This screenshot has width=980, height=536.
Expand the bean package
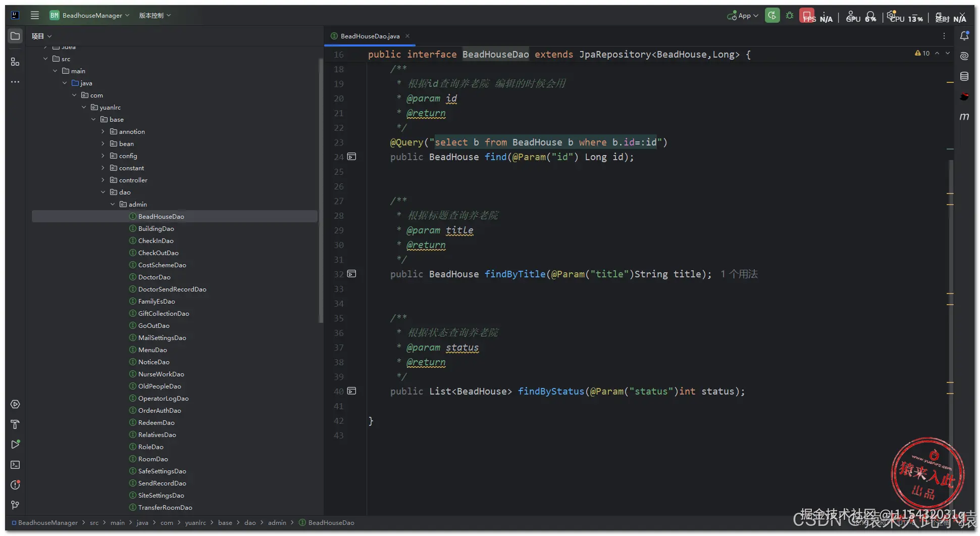[103, 143]
